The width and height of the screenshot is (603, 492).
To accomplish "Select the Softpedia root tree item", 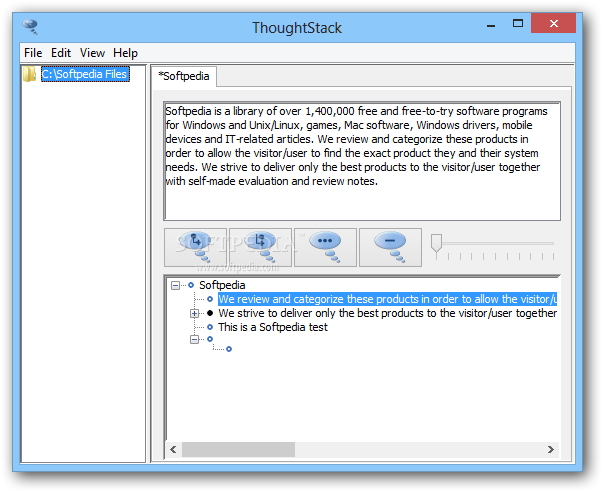I will click(x=222, y=285).
